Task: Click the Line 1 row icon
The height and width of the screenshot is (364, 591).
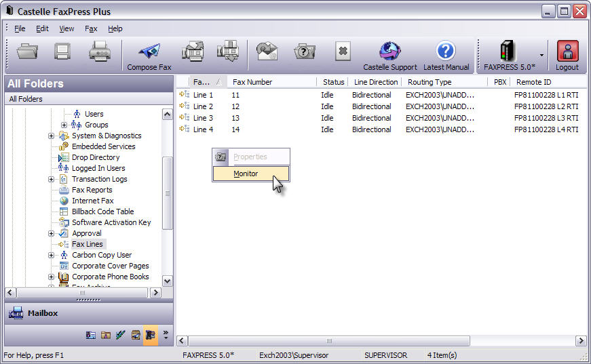Action: click(x=185, y=94)
